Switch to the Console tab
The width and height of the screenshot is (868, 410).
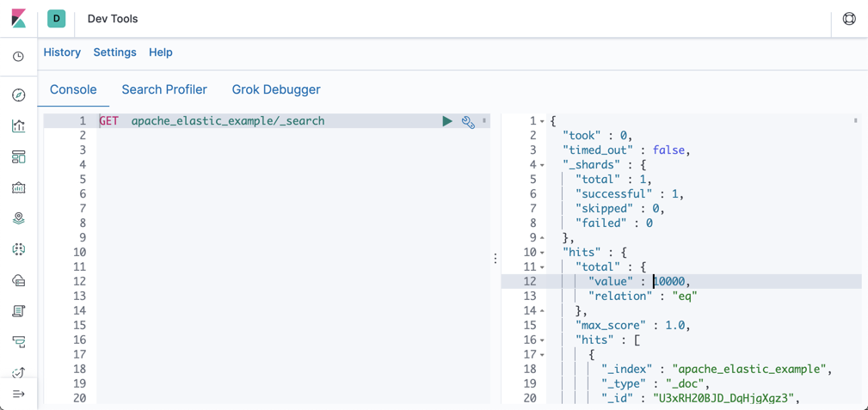pyautogui.click(x=73, y=89)
